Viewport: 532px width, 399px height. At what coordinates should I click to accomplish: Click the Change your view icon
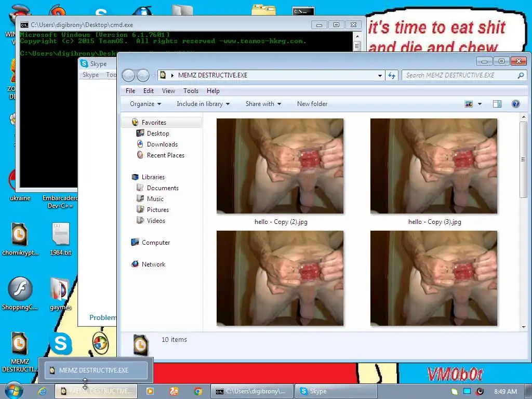pyautogui.click(x=469, y=104)
